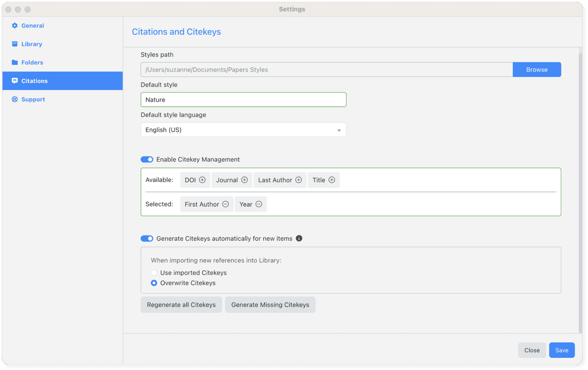Add Last Author to selected fields
Screen dimensions: 588x370
(298, 180)
